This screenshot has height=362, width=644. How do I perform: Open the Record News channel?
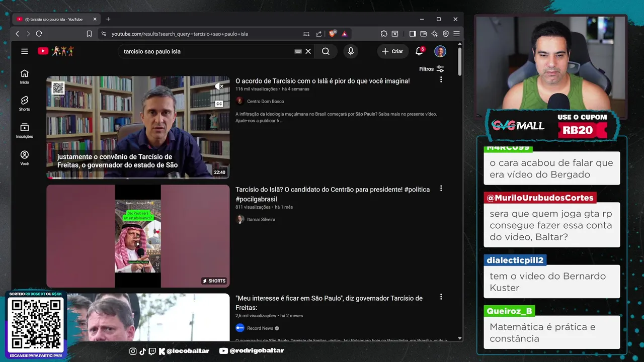pos(260,328)
